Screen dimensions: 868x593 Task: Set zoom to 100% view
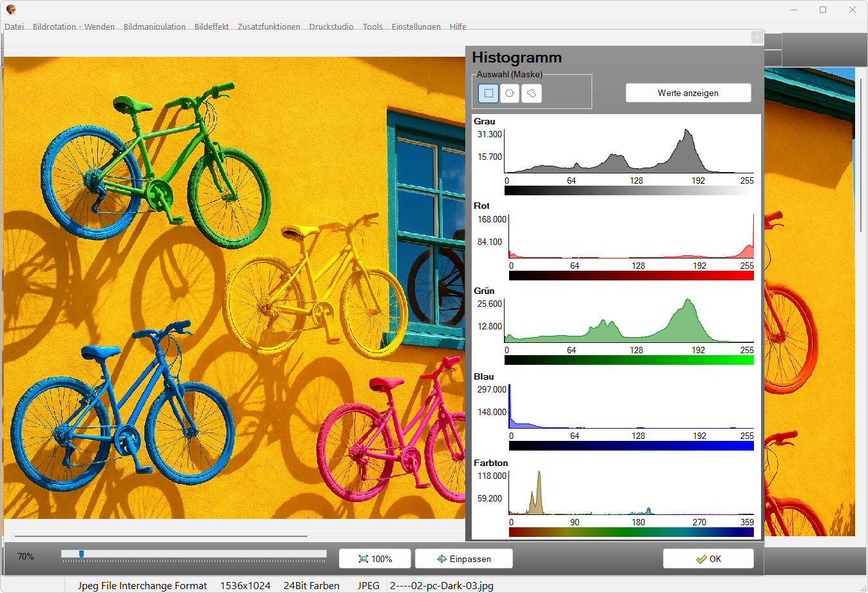tap(376, 559)
